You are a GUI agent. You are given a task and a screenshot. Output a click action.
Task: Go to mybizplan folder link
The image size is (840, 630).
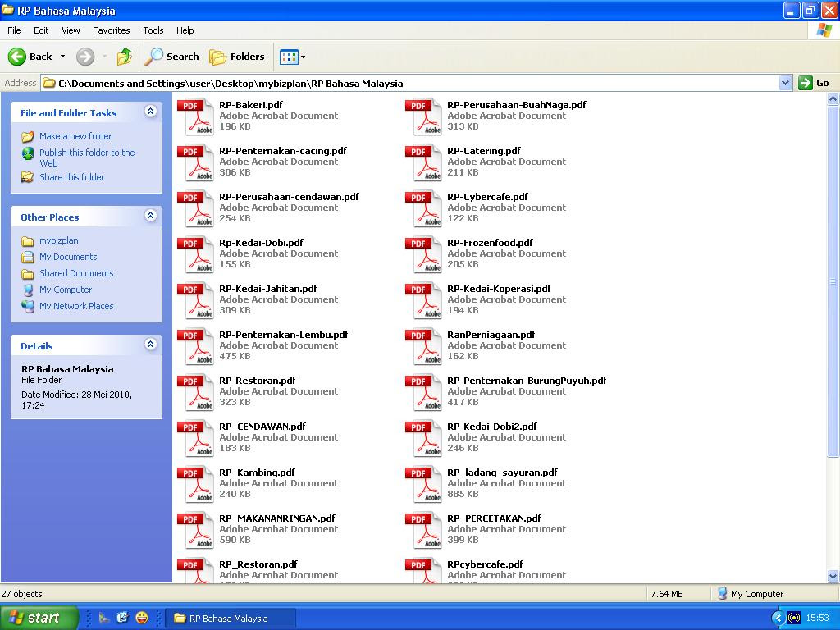(59, 240)
